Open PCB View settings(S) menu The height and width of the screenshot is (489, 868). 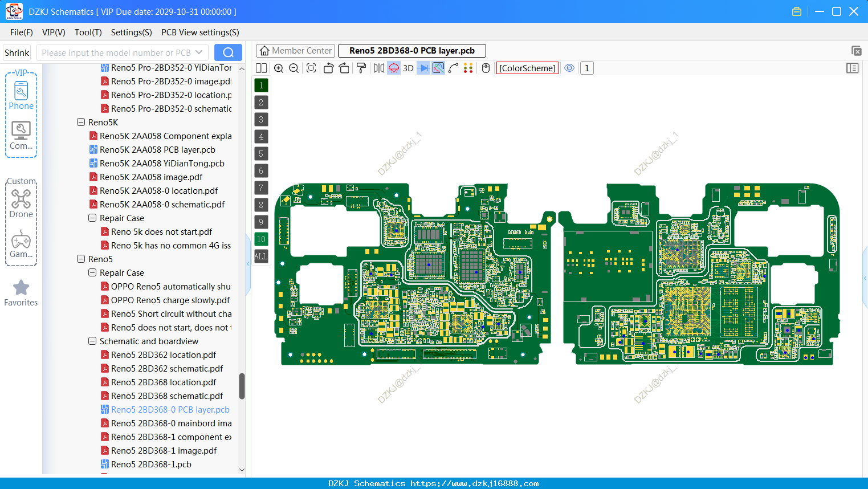(200, 32)
